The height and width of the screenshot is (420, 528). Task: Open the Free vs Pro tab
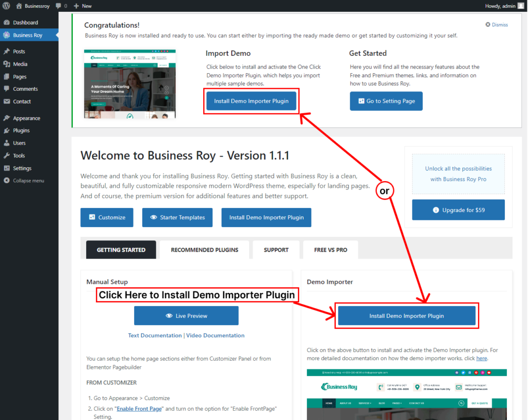[331, 250]
